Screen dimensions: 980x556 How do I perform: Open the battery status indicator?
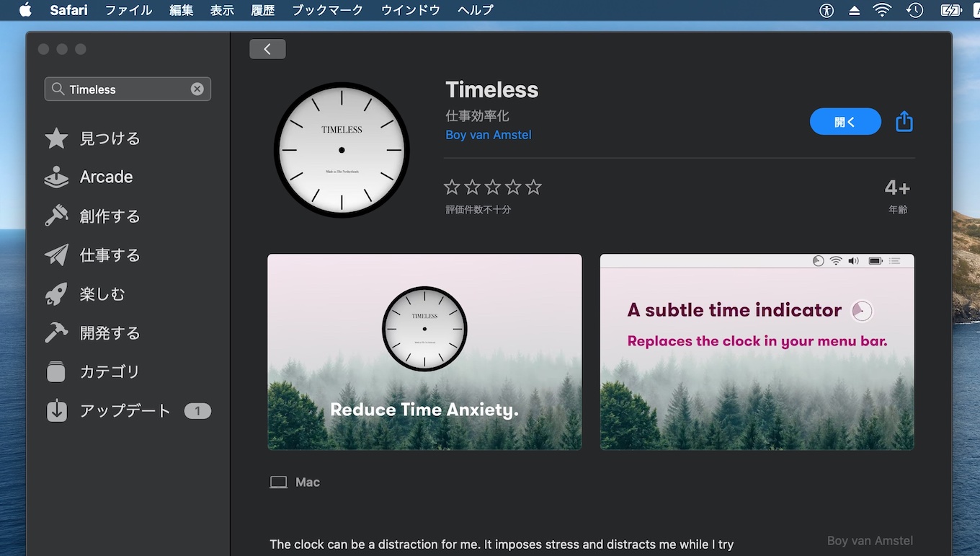click(950, 10)
